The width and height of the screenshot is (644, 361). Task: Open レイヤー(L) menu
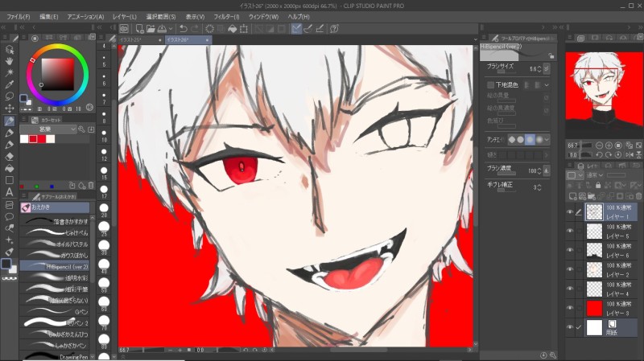point(125,17)
